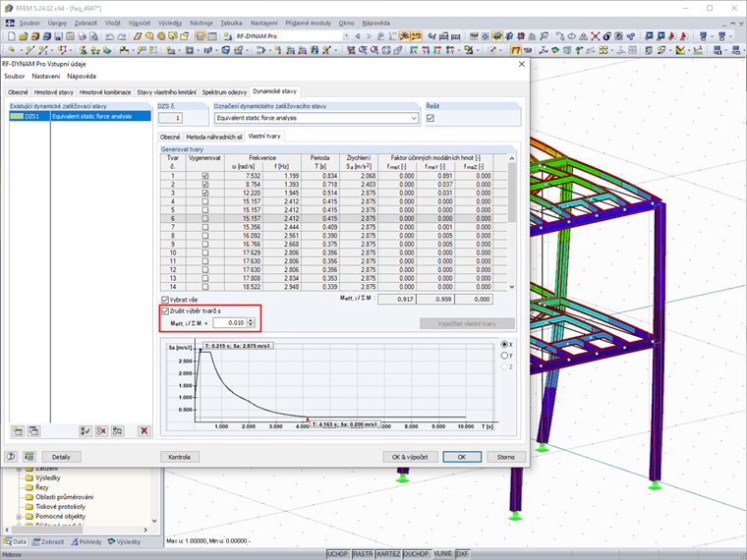Screen dimensions: 747x560
Task: Switch navigator to Zobrazit tab
Action: (48, 542)
